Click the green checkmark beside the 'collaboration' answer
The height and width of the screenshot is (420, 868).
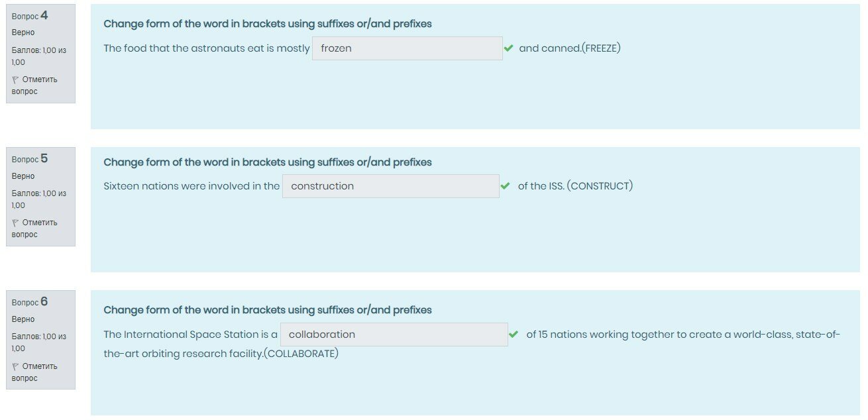pos(514,335)
